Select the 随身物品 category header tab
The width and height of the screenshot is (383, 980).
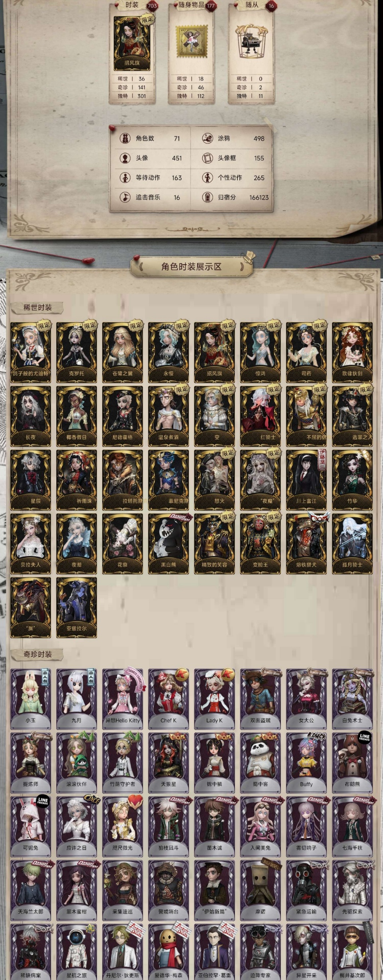[192, 5]
